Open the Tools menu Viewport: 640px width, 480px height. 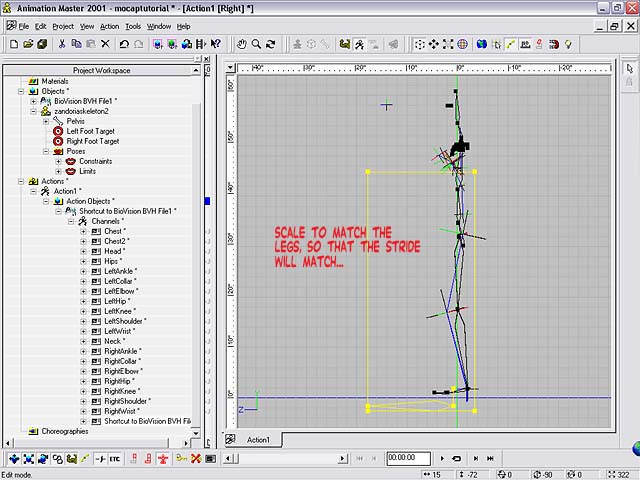[x=133, y=26]
